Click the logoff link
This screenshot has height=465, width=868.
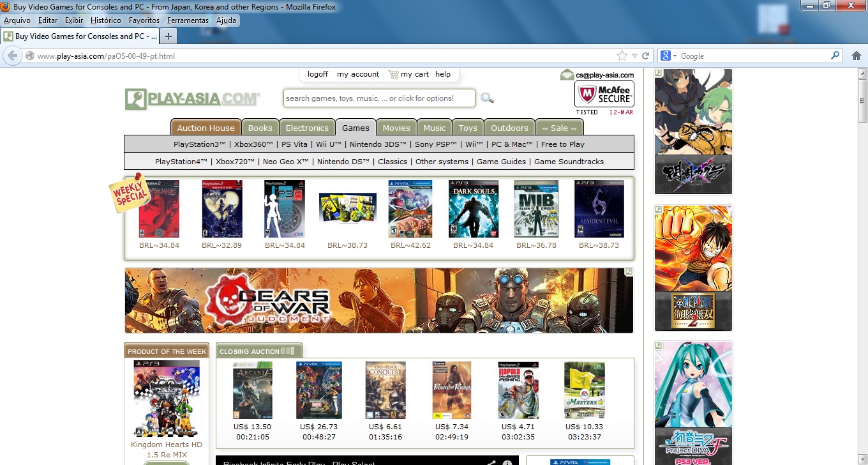click(317, 74)
